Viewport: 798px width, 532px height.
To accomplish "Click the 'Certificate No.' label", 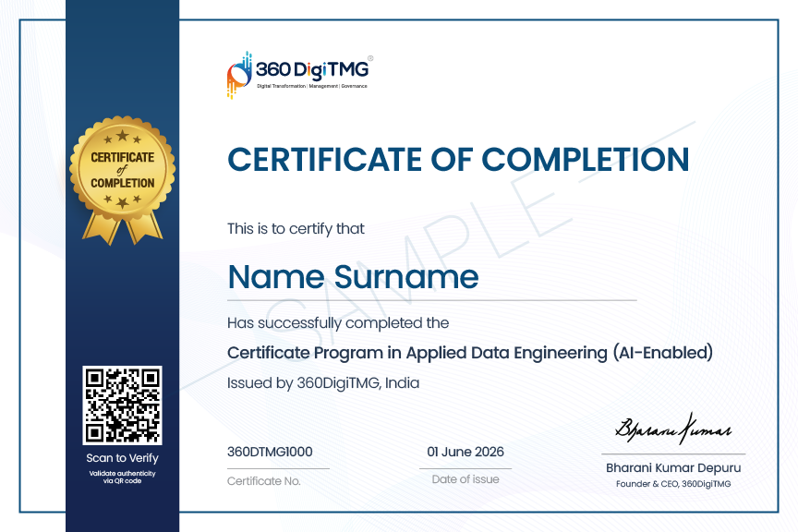I will 263,481.
